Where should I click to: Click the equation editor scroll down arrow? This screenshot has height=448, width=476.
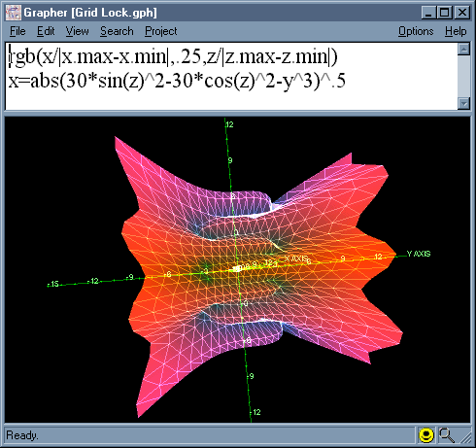(x=463, y=103)
